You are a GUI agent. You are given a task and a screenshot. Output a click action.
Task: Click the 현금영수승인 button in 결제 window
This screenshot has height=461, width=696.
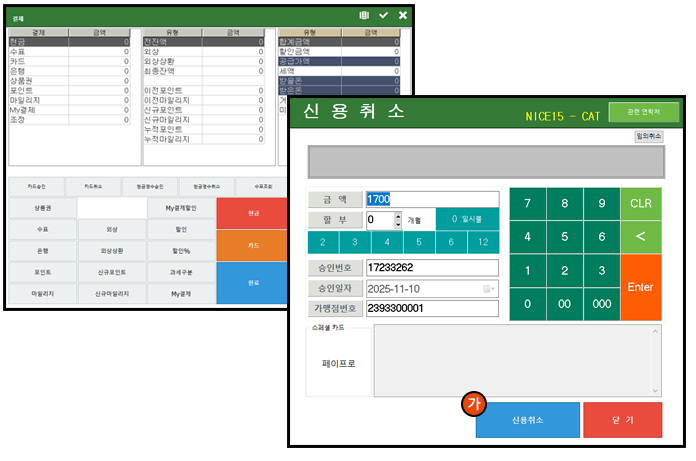150,187
